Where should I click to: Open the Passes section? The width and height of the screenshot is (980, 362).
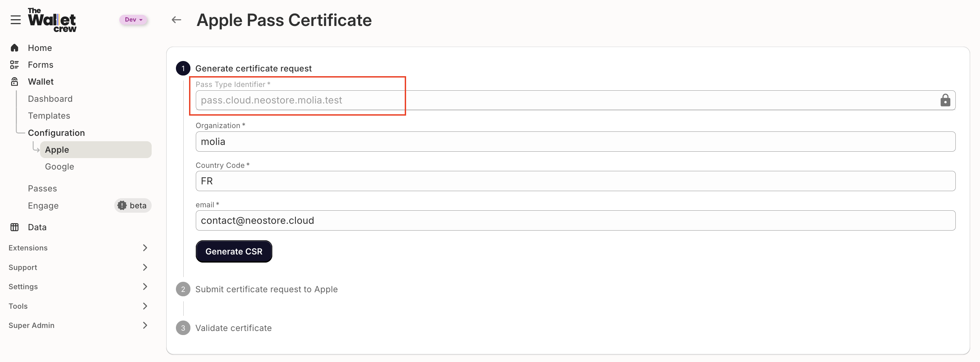[42, 188]
